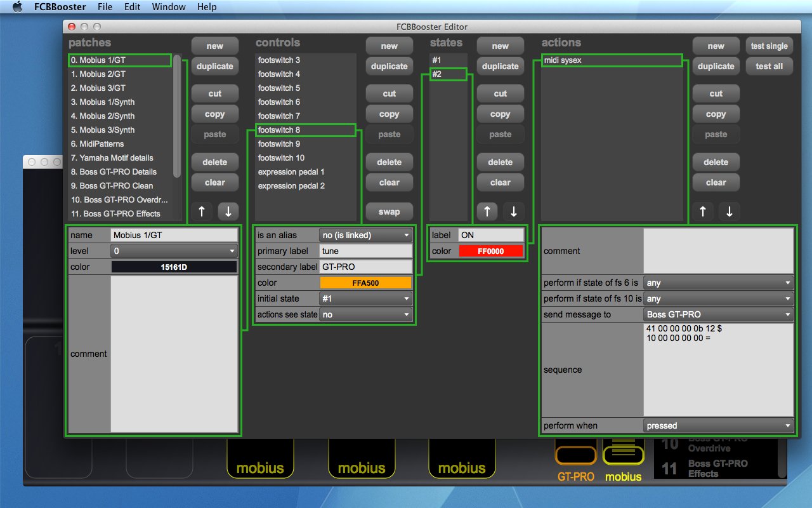Clear the actions list
The image size is (812, 508).
tap(716, 182)
